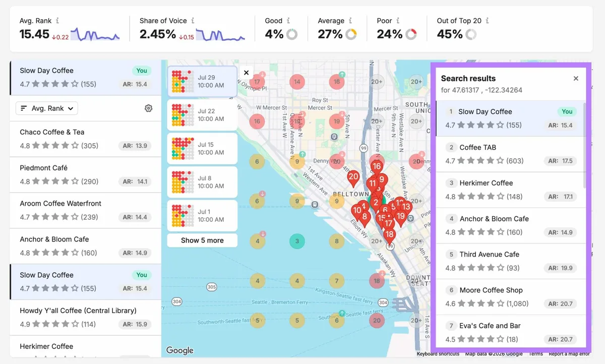Open Herkimer Coffee ranked 3 in search results
Viewport: 605px width, 364px height.
(x=509, y=190)
